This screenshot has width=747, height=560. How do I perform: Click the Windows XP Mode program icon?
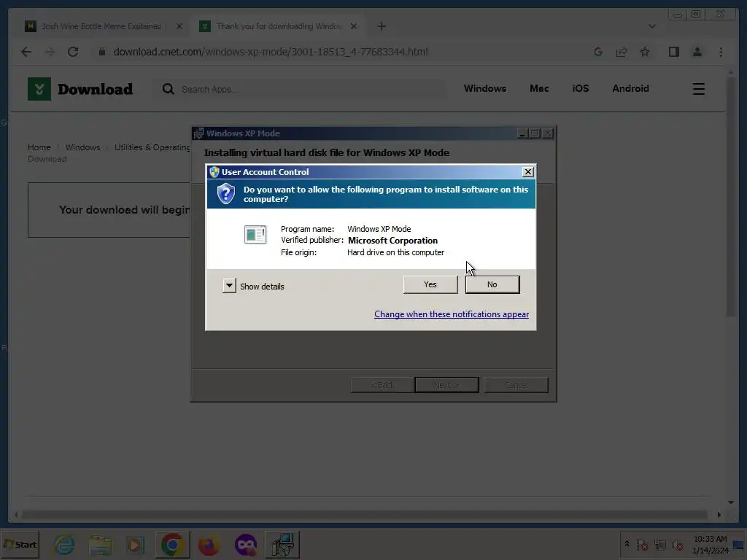(255, 234)
